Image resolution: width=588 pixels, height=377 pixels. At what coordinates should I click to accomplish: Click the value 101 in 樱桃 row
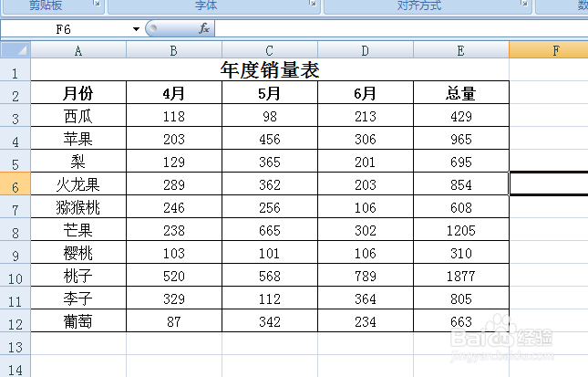pyautogui.click(x=270, y=253)
